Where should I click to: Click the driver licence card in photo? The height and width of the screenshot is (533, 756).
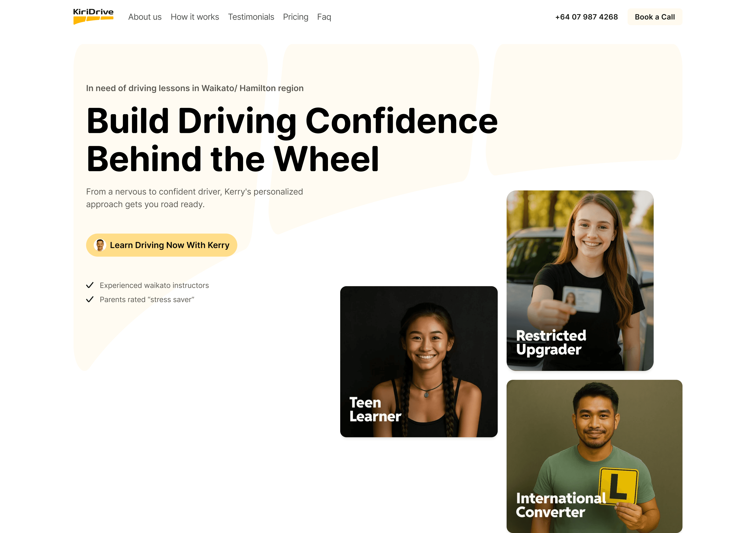click(581, 299)
